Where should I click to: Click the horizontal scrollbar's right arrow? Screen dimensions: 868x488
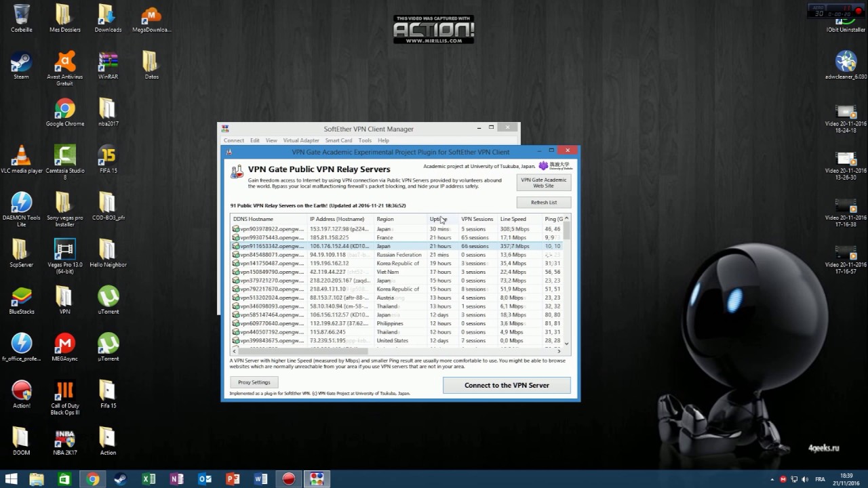tap(559, 351)
